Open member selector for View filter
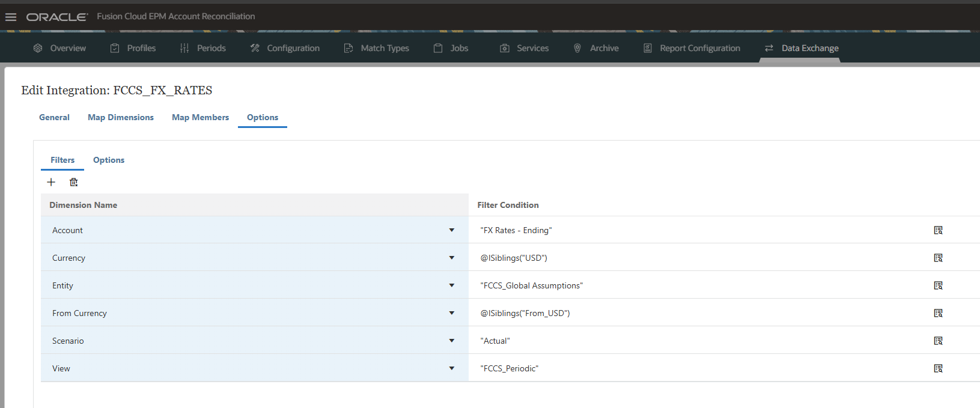The image size is (980, 408). click(x=938, y=368)
